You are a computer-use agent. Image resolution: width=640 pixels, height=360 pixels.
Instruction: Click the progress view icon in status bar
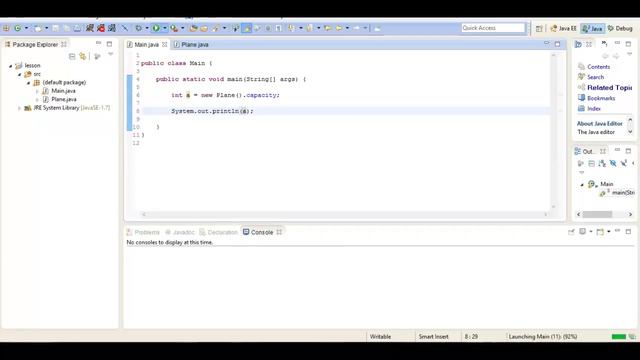point(632,337)
